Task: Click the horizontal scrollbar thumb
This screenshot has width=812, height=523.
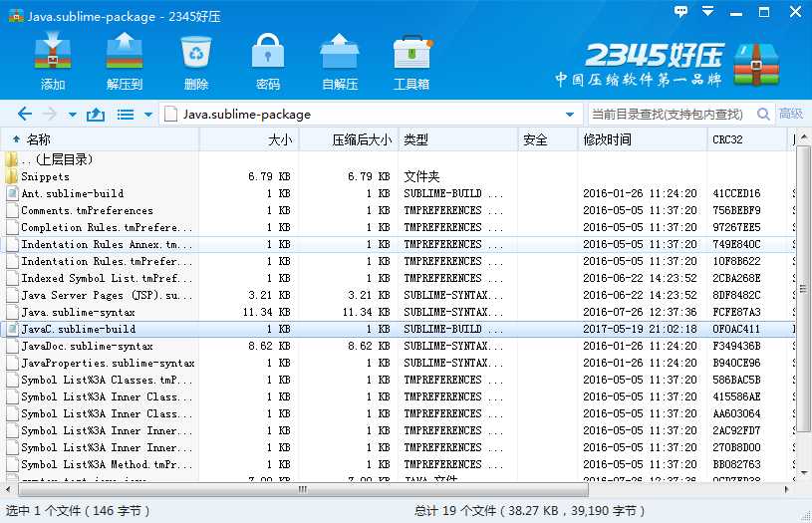Action: point(303,489)
